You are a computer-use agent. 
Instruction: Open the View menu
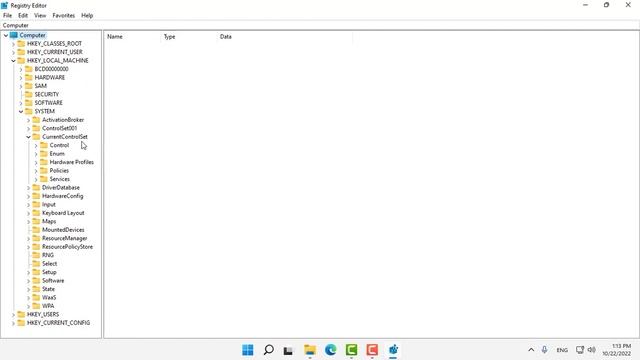(40, 16)
